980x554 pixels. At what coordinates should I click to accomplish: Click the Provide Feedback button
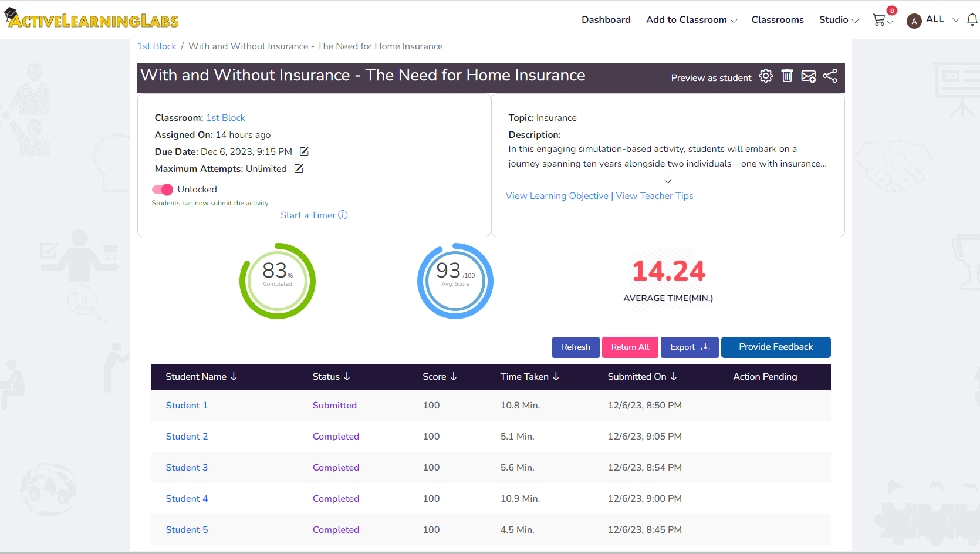click(776, 347)
